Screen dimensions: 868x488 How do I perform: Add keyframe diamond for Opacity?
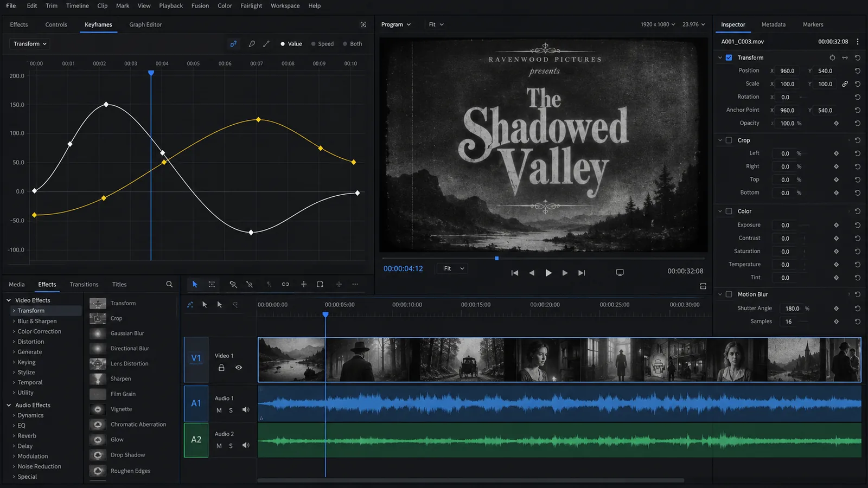[x=836, y=124]
